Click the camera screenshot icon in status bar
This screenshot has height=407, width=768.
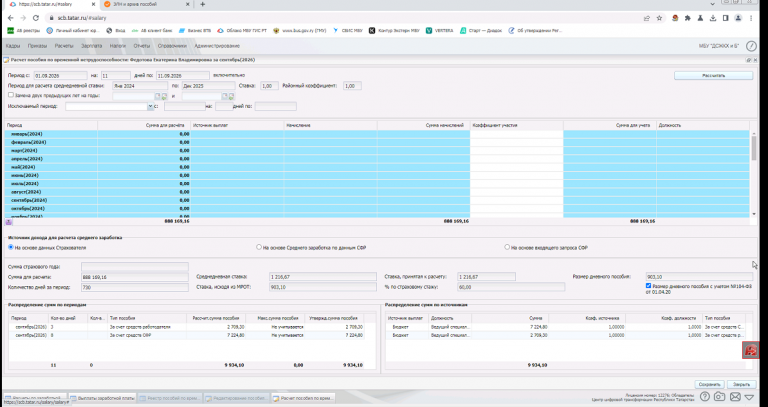click(x=719, y=397)
